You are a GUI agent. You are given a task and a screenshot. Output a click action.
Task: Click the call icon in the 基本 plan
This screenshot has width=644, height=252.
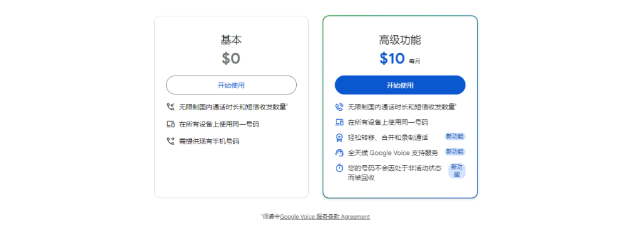tap(170, 107)
